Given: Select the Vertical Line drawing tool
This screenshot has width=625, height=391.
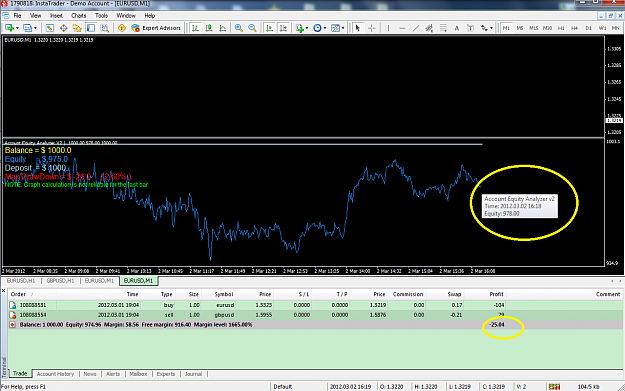Looking at the screenshot, I should tap(388, 28).
